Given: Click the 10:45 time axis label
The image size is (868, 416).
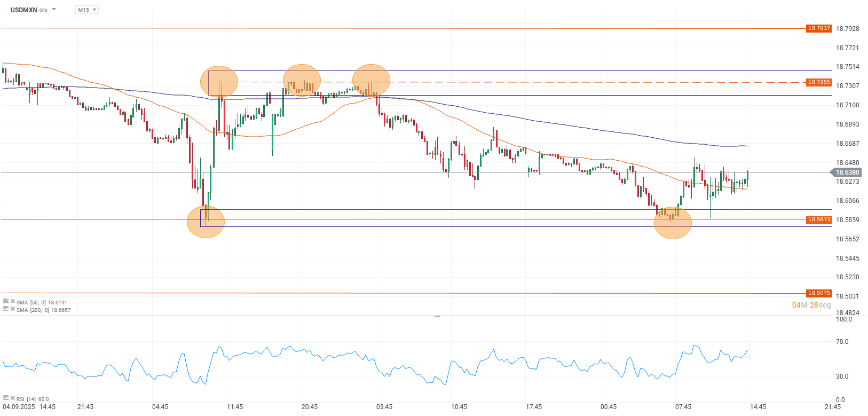Looking at the screenshot, I should tap(459, 407).
